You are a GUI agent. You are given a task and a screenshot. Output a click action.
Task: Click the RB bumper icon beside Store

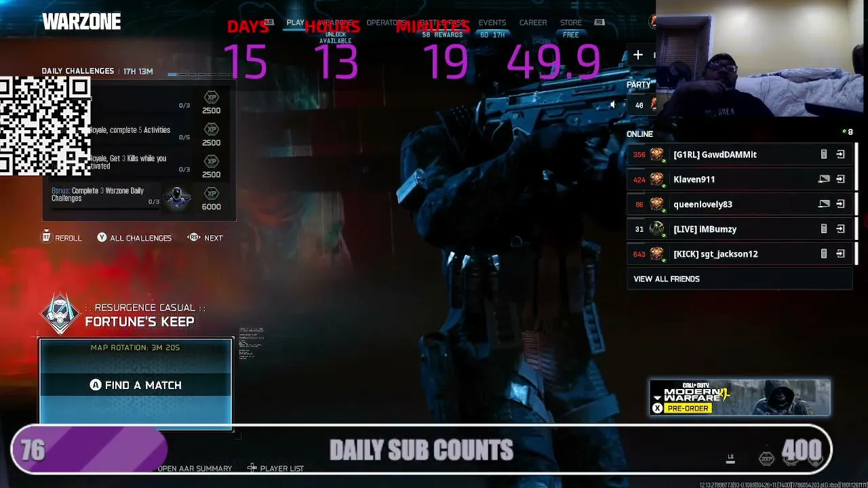click(x=599, y=22)
